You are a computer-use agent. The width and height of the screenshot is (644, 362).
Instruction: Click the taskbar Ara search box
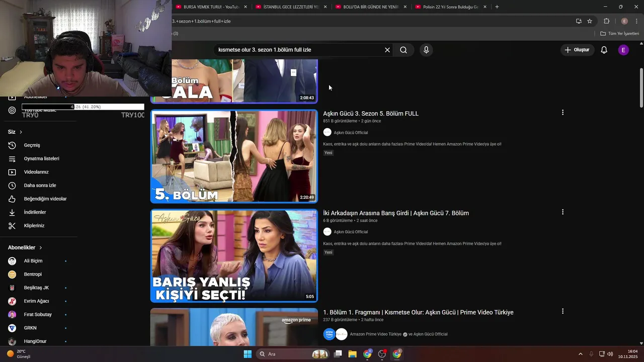pos(293,354)
